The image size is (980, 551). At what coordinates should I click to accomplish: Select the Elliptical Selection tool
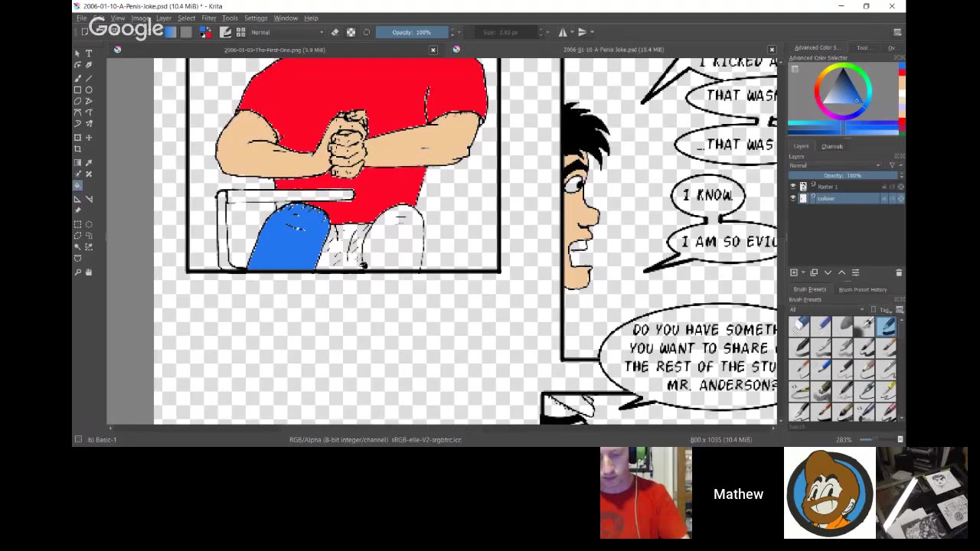tap(89, 224)
